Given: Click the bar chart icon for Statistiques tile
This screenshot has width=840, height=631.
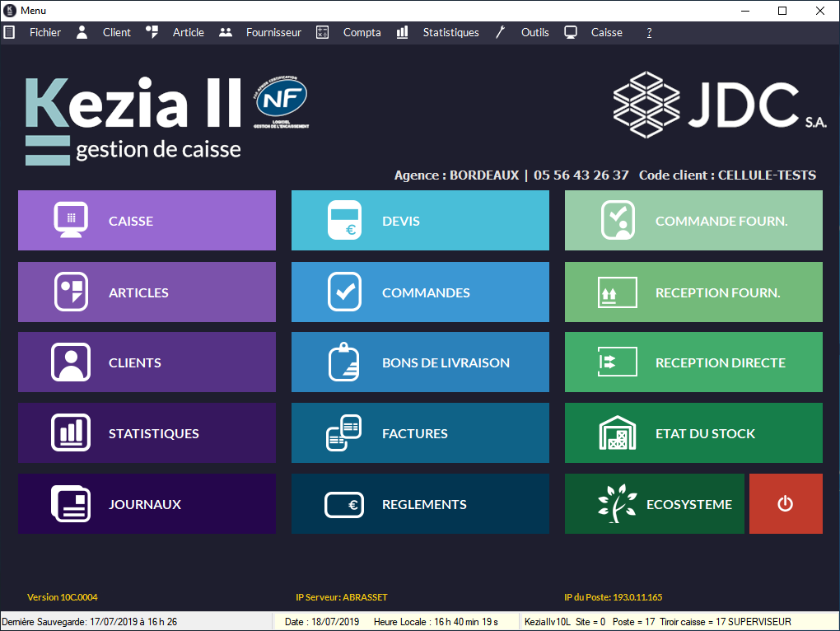Looking at the screenshot, I should coord(71,433).
